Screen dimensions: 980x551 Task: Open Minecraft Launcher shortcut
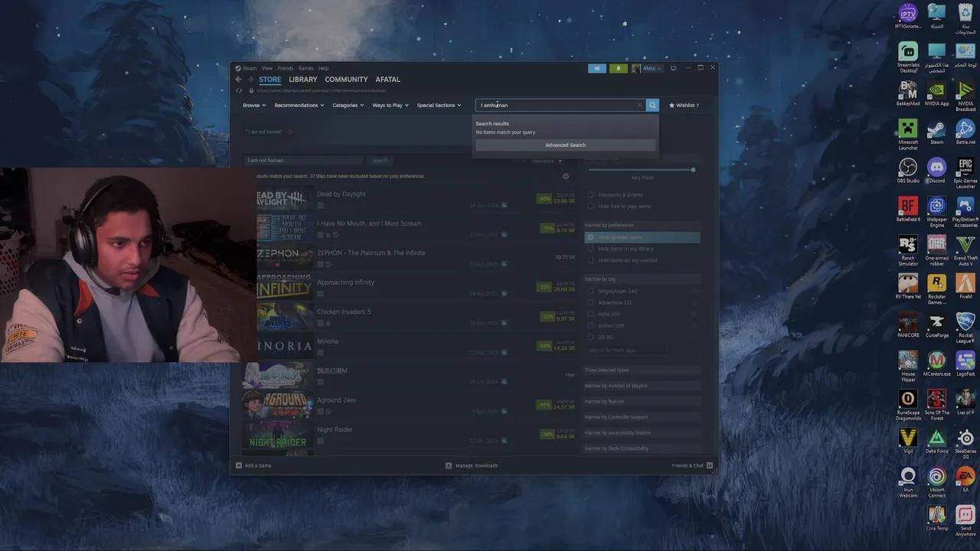[908, 135]
